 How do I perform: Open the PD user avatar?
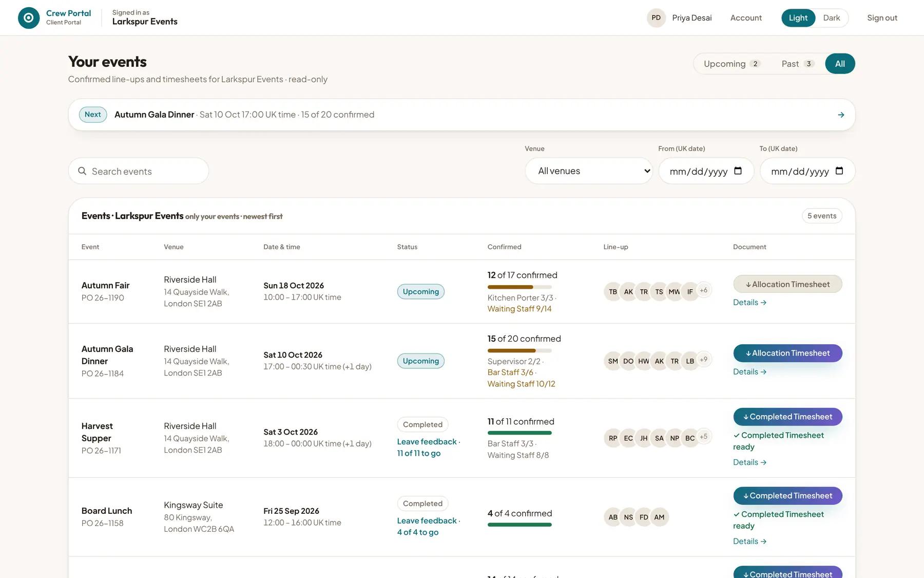(x=656, y=18)
